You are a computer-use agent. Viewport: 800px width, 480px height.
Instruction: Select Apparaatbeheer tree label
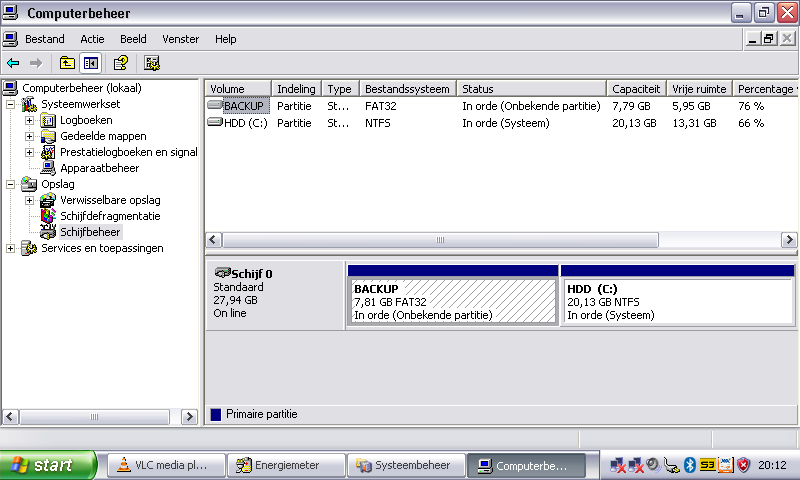coord(99,168)
